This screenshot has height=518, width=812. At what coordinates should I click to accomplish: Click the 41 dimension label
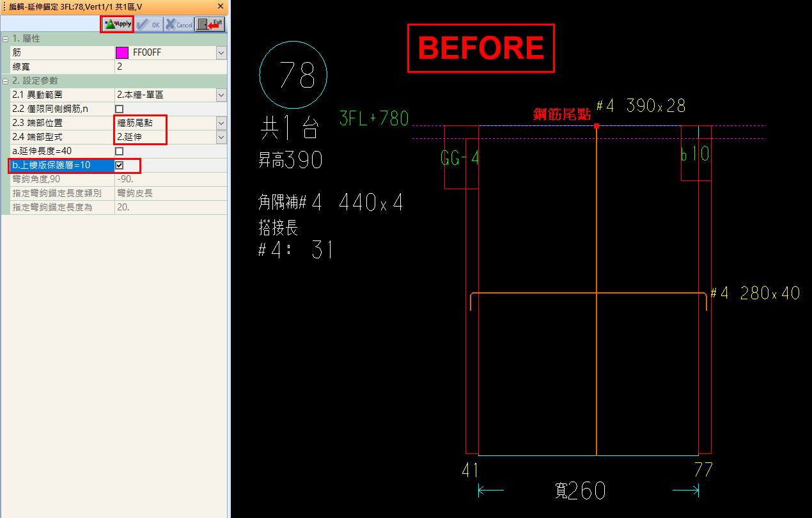click(471, 471)
